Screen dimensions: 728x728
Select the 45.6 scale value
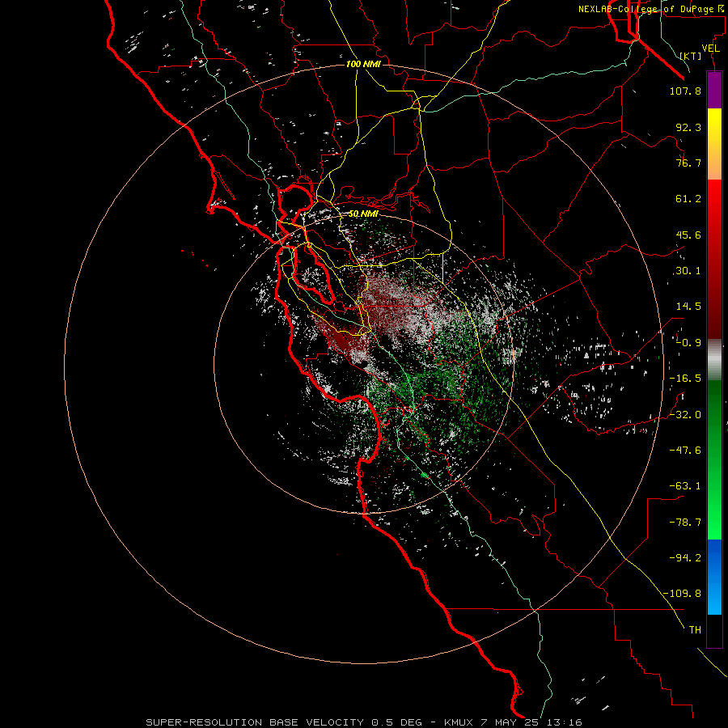(688, 235)
